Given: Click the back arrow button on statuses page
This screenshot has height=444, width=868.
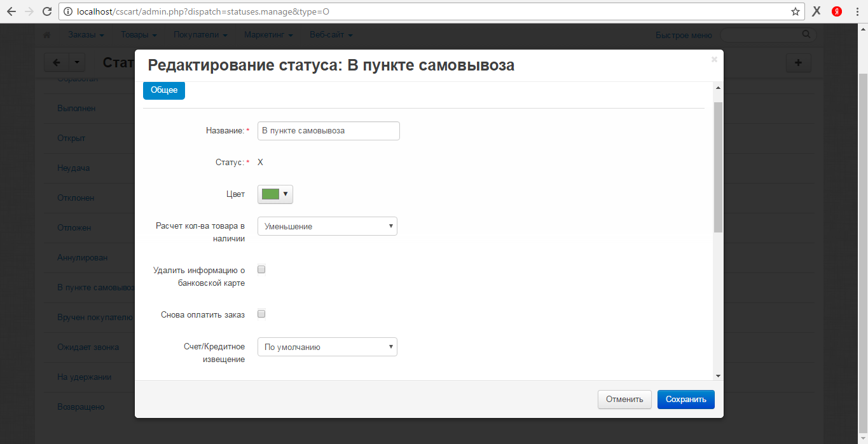Looking at the screenshot, I should coord(56,62).
